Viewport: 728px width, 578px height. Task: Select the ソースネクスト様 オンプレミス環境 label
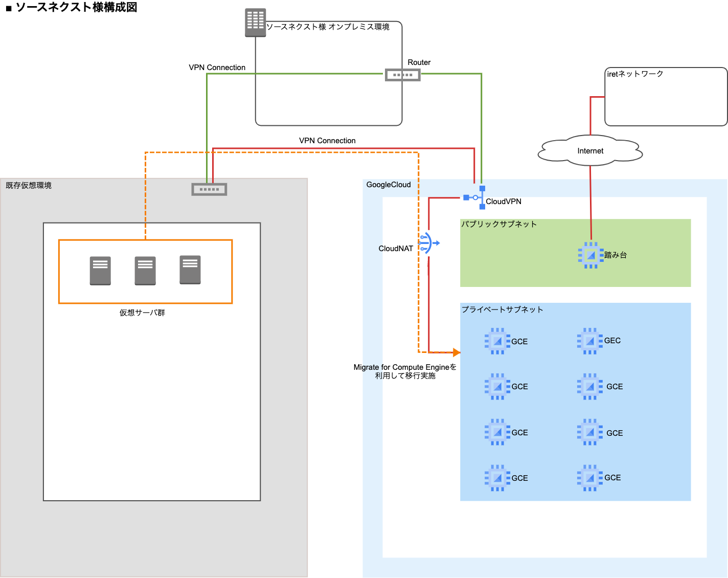pos(328,27)
